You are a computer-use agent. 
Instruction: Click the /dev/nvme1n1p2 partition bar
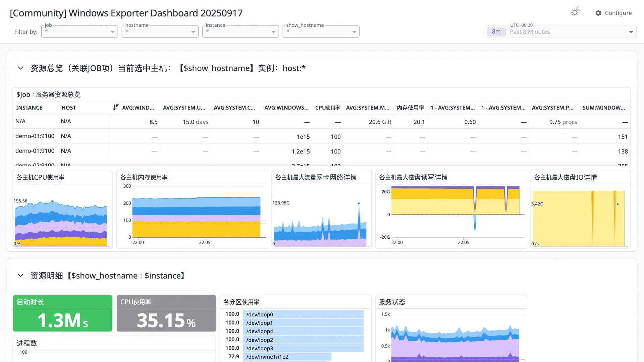coord(287,356)
